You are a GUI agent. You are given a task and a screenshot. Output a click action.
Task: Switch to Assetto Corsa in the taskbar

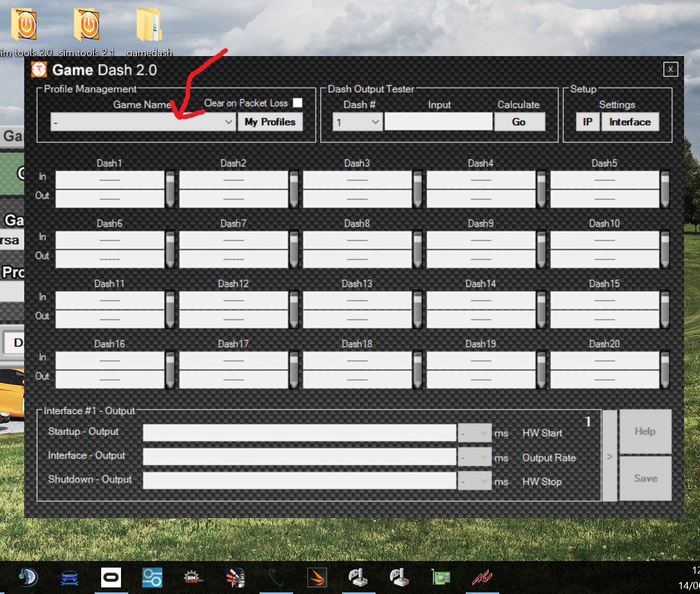point(482,577)
